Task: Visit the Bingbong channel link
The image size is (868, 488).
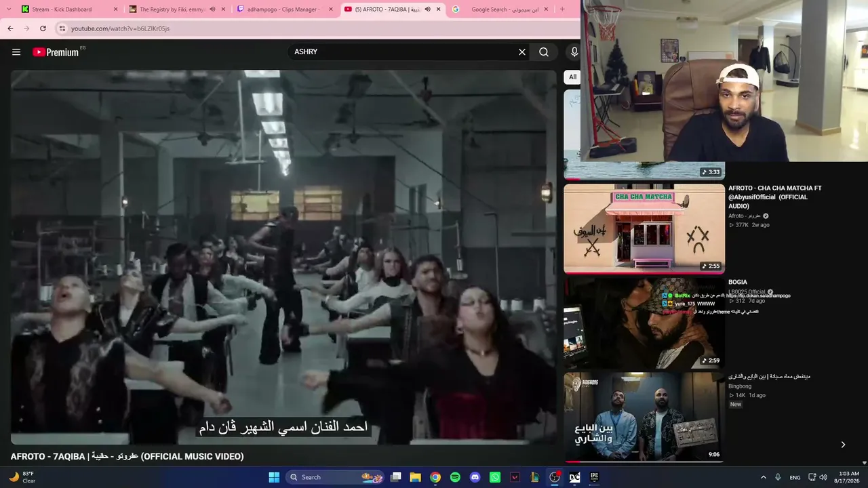Action: pyautogui.click(x=740, y=386)
